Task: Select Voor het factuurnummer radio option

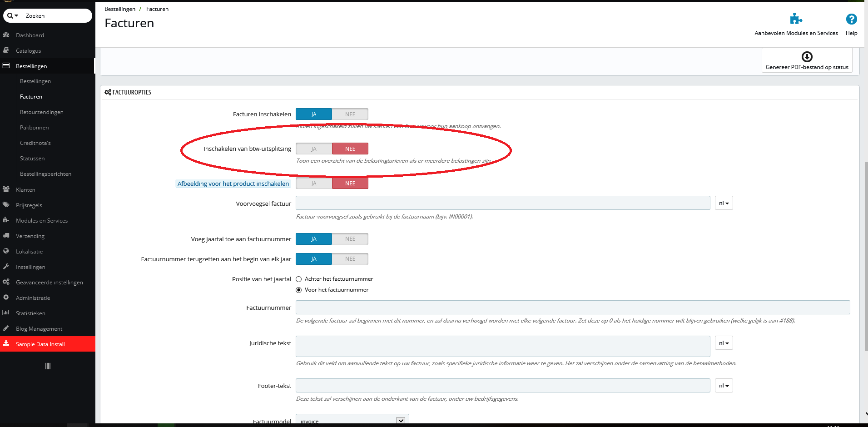Action: [x=299, y=290]
